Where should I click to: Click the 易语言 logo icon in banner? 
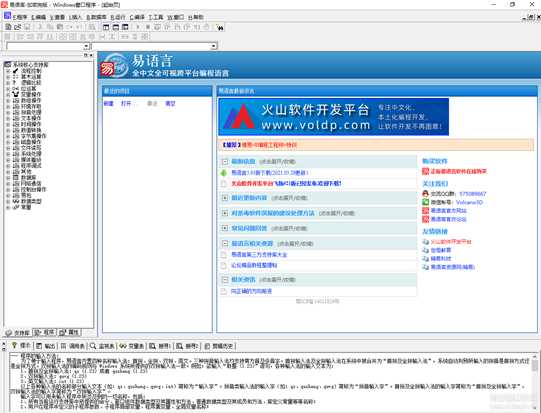[114, 66]
